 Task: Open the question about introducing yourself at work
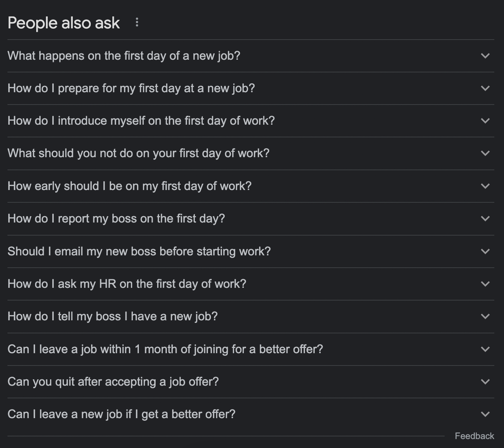(x=141, y=121)
